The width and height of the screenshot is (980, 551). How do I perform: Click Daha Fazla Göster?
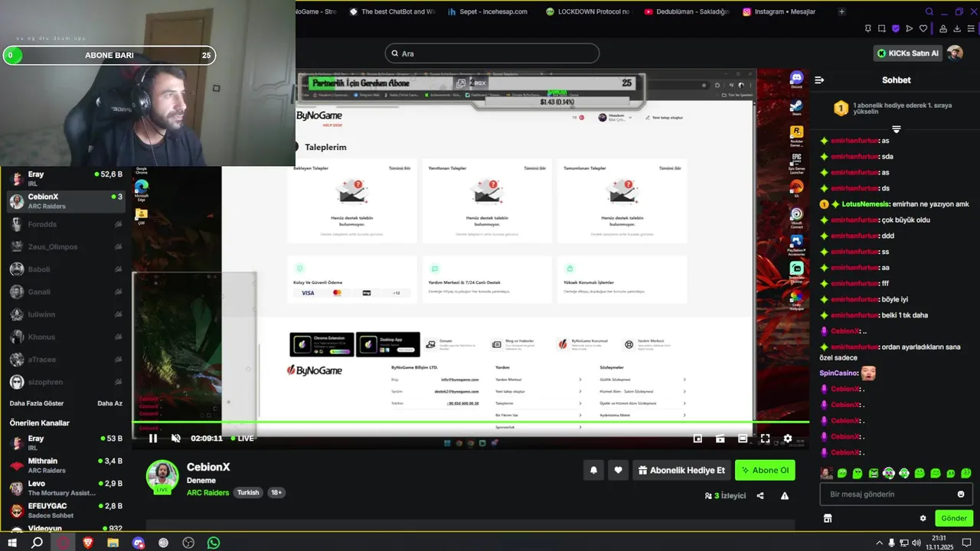[x=37, y=403]
